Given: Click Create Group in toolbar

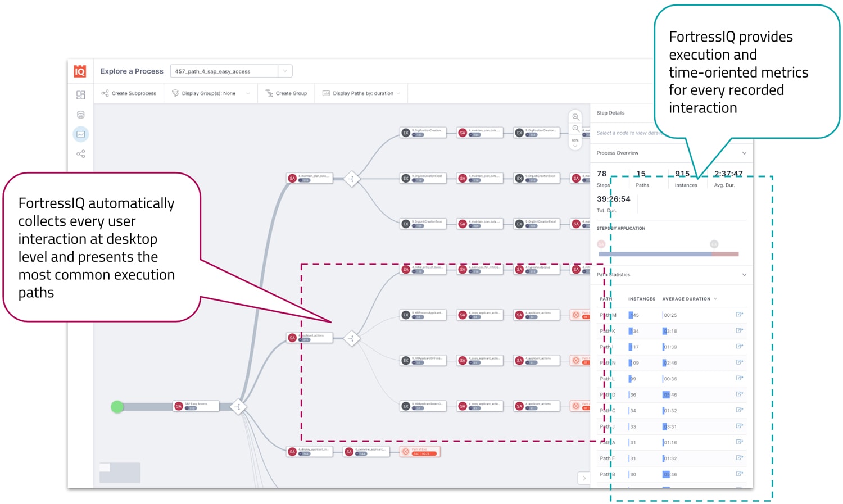Looking at the screenshot, I should 286,93.
